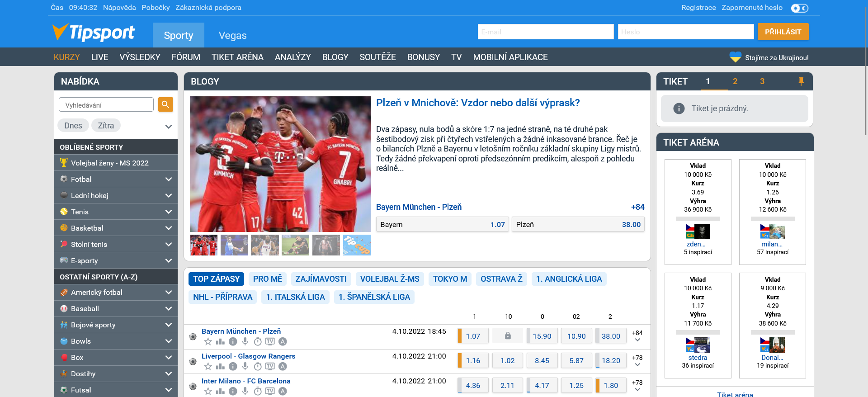
Task: Select odds 1.16 for Liverpool win
Action: click(x=473, y=361)
